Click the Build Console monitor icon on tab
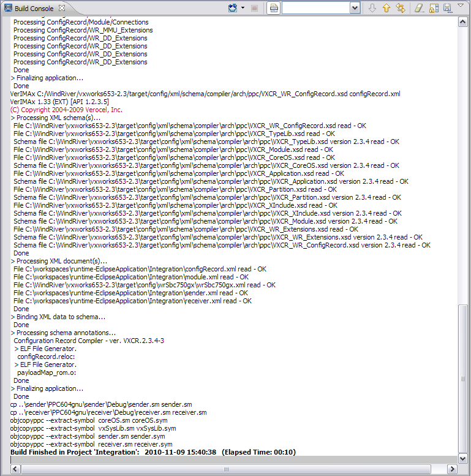Viewport: 471px width, 476px height. pyautogui.click(x=9, y=8)
